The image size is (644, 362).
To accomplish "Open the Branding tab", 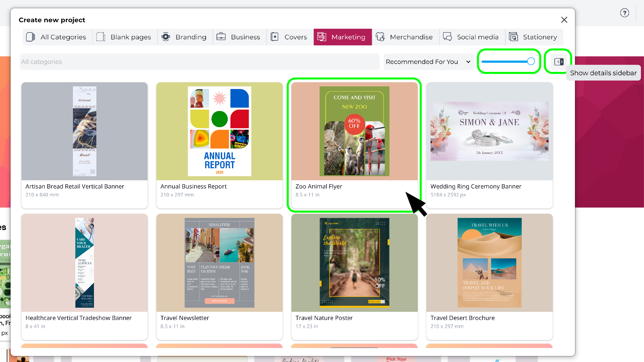I will pos(185,37).
